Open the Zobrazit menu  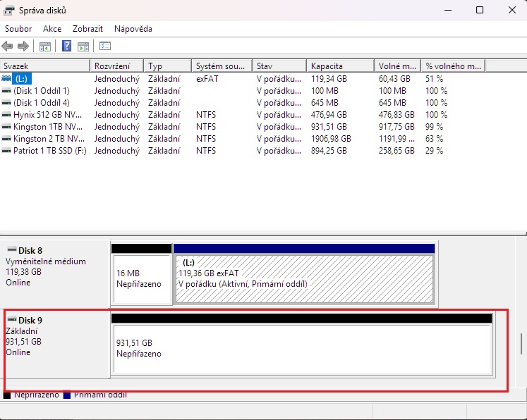pyautogui.click(x=87, y=29)
